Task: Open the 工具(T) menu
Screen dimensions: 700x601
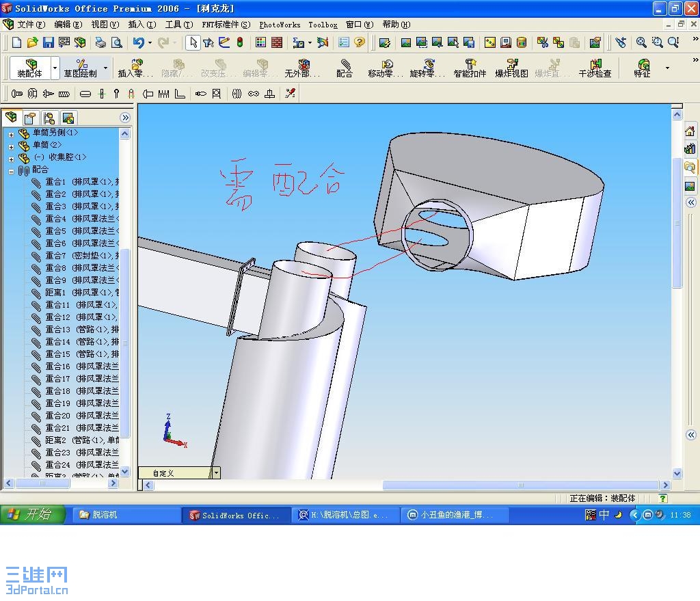Action: coord(178,25)
